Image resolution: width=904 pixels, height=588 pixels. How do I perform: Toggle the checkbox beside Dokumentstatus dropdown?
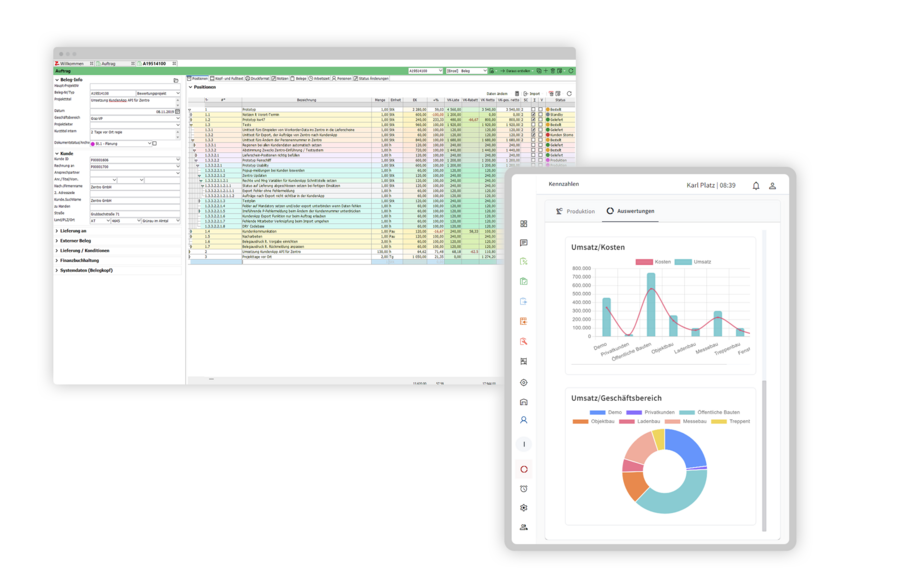[x=153, y=143]
